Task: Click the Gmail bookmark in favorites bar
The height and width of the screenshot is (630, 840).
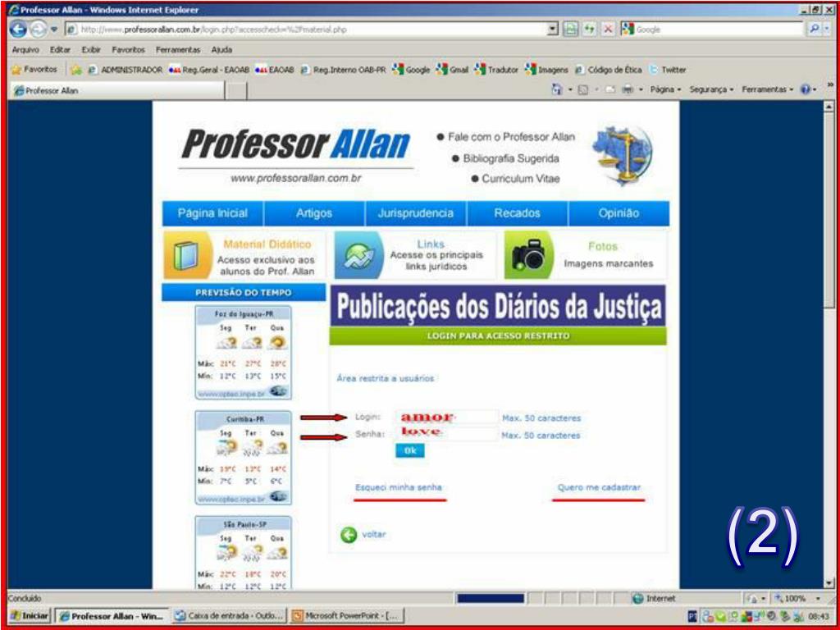Action: (452, 70)
